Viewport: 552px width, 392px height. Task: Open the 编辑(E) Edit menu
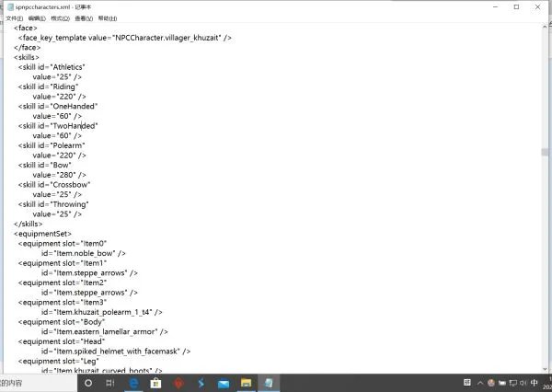pyautogui.click(x=37, y=17)
